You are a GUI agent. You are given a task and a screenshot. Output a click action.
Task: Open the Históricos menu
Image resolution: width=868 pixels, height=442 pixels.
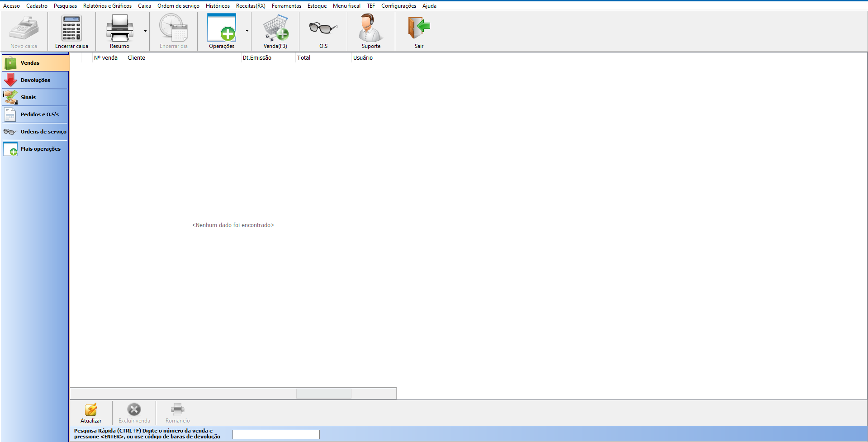click(x=218, y=6)
